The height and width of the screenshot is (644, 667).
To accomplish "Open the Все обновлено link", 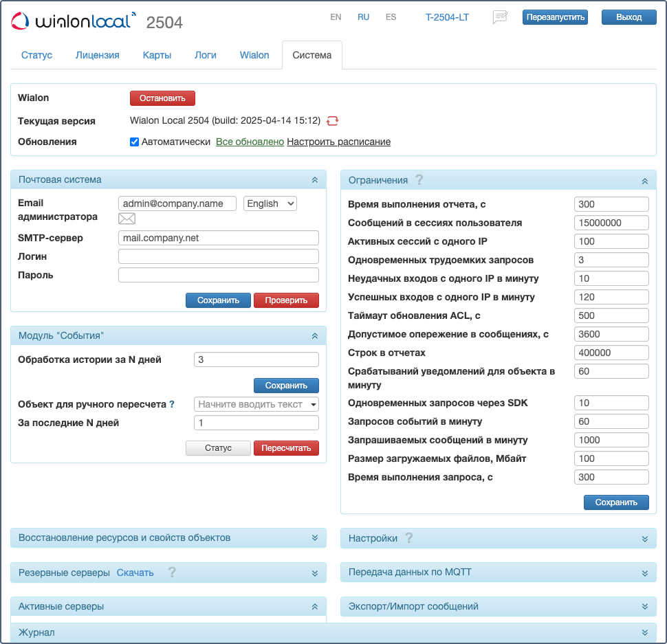I will point(250,142).
